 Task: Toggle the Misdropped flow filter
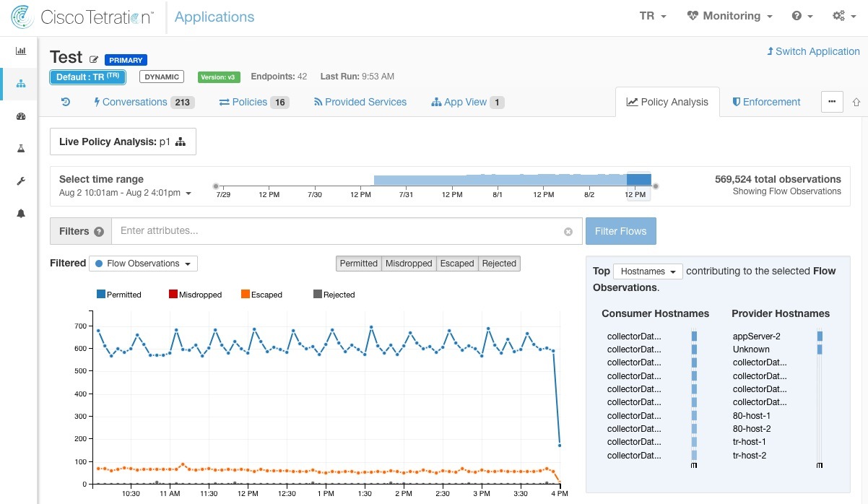point(409,264)
